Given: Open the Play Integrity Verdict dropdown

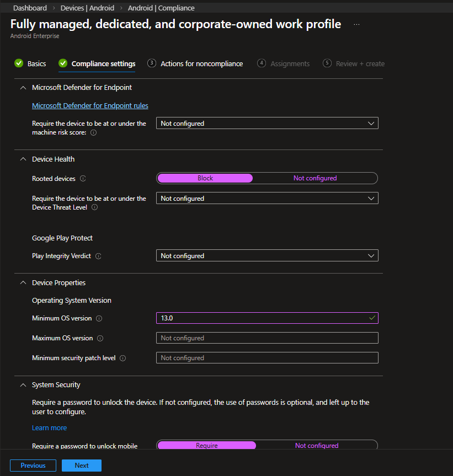Looking at the screenshot, I should (x=267, y=256).
